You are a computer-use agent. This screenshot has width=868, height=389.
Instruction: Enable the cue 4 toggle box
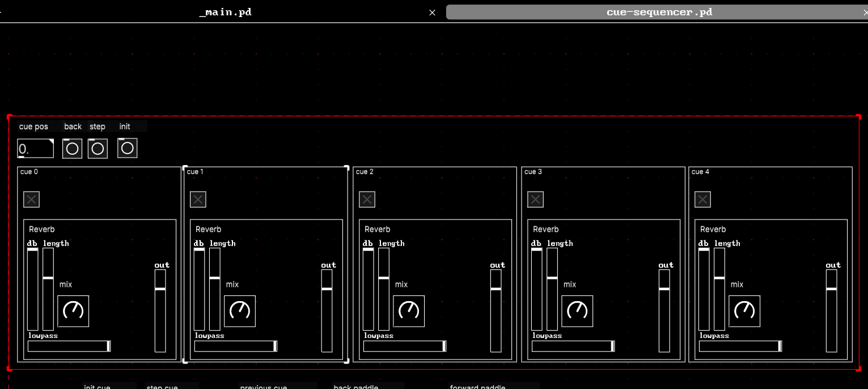pyautogui.click(x=702, y=200)
